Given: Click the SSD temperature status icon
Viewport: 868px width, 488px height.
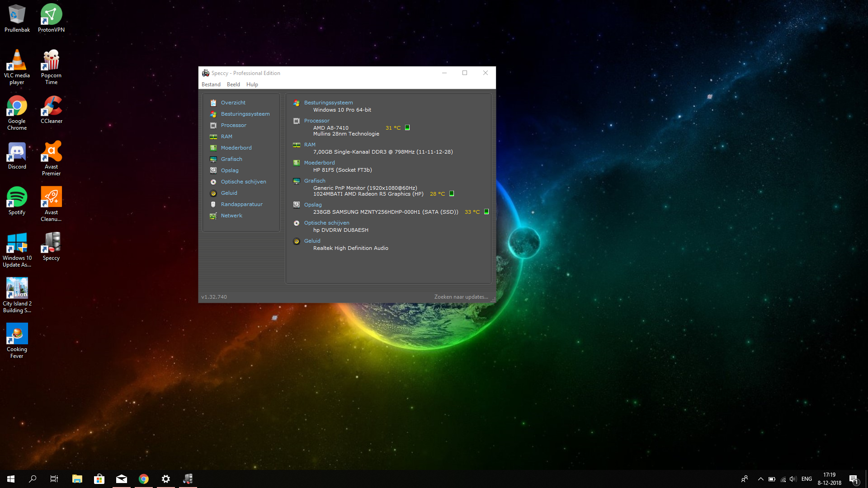Looking at the screenshot, I should (x=486, y=212).
